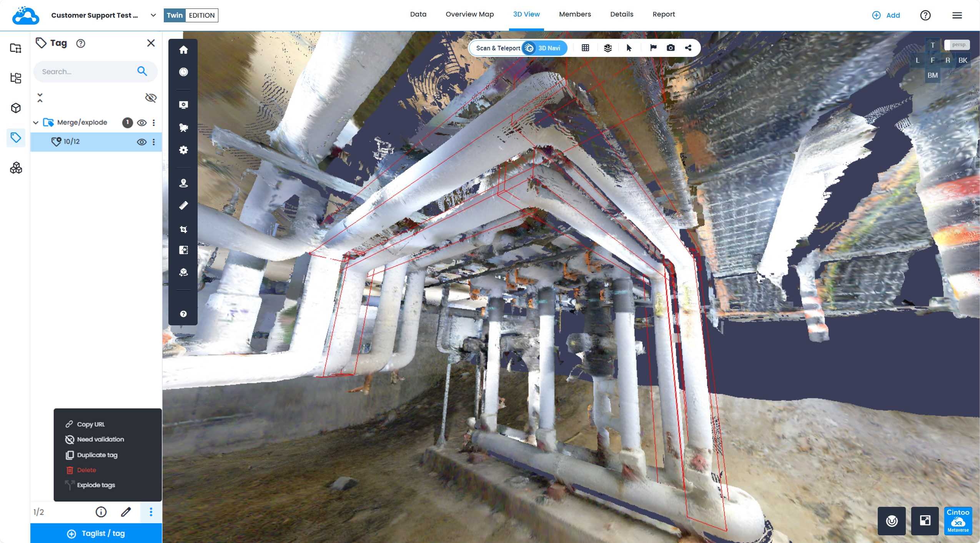The image size is (980, 543).
Task: Open the Customer Support Test project dropdown
Action: point(153,15)
